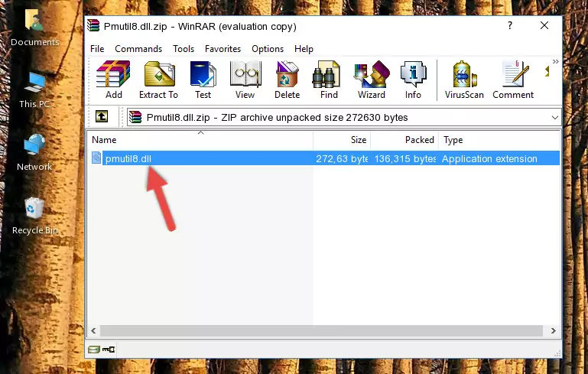Viewport: 588px width, 374px height.
Task: Run the Test archive tool
Action: (x=203, y=79)
